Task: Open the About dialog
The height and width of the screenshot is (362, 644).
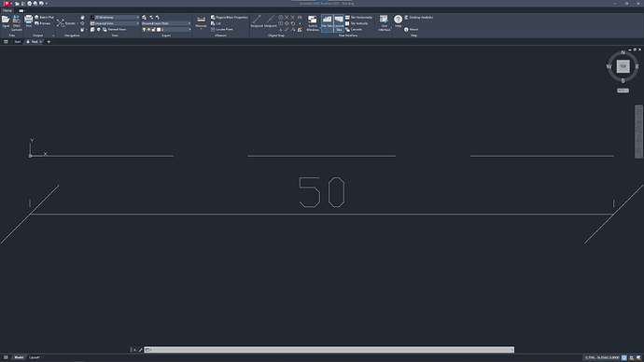Action: point(411,30)
